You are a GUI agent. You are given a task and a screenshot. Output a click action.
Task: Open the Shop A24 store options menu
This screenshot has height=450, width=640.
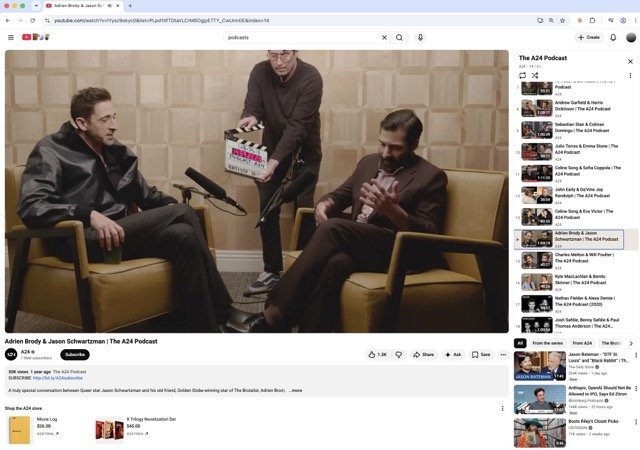click(502, 408)
